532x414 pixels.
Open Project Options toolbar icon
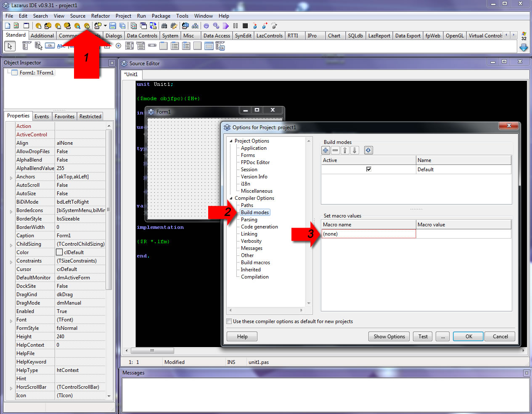pyautogui.click(x=87, y=26)
